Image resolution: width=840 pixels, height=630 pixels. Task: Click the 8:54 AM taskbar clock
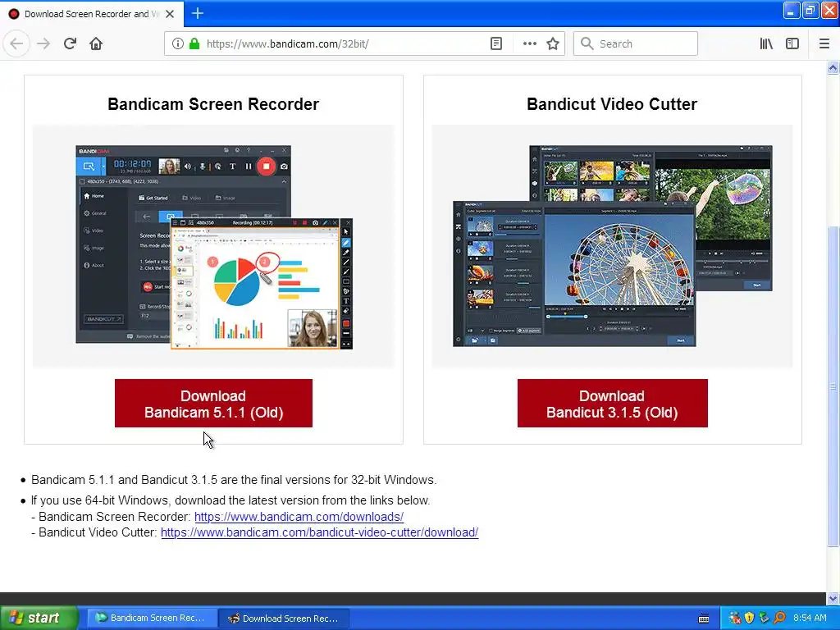[810, 618]
